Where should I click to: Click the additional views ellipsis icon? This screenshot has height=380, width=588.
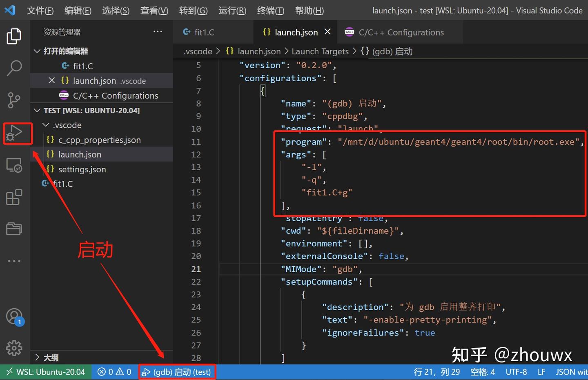click(x=14, y=260)
